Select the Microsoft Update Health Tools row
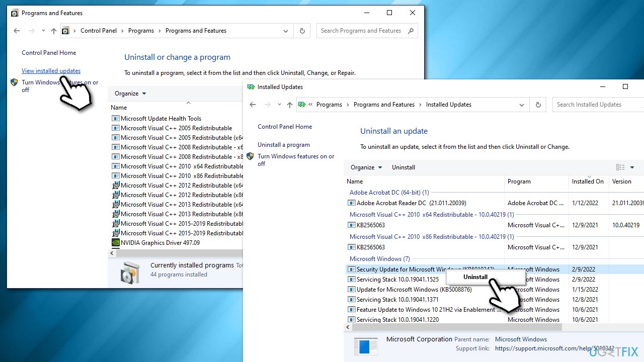The width and height of the screenshot is (644, 362). (x=177, y=119)
